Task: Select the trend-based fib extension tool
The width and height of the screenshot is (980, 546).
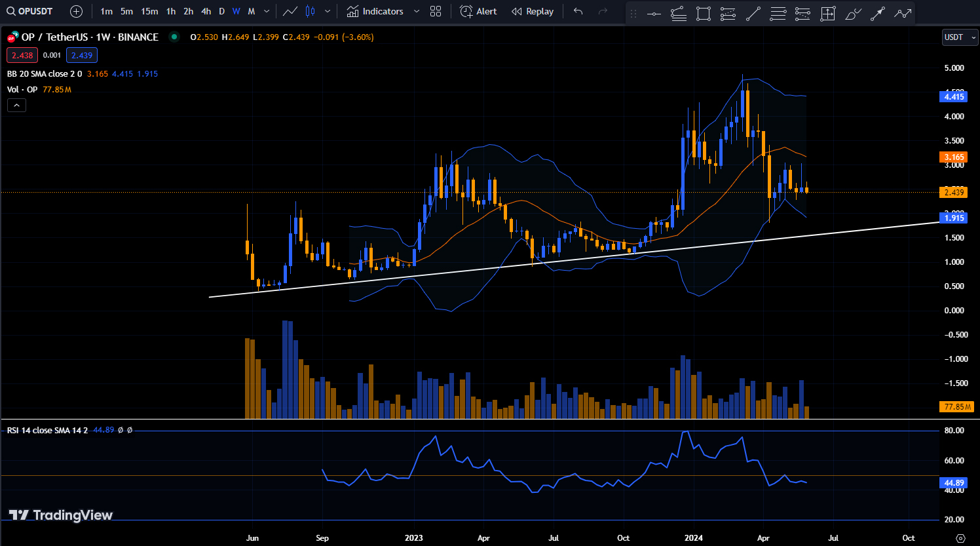Action: (679, 13)
